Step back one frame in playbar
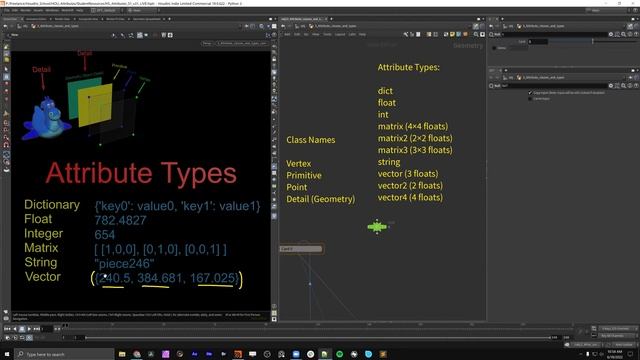 click(15, 329)
